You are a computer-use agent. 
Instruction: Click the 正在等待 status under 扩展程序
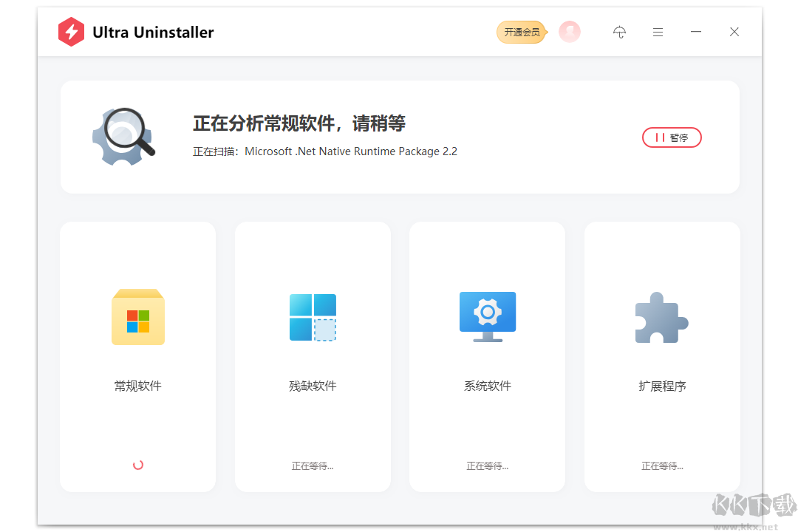pos(661,465)
